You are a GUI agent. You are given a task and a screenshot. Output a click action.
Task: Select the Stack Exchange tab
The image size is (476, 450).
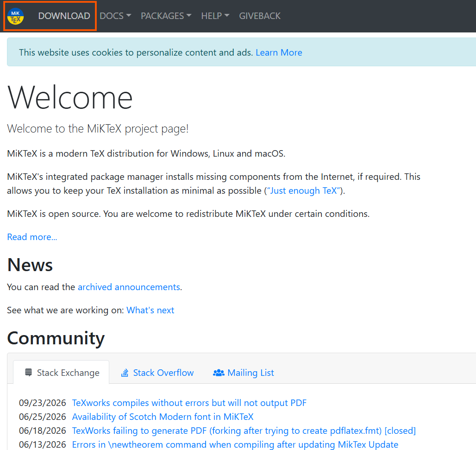click(x=61, y=373)
